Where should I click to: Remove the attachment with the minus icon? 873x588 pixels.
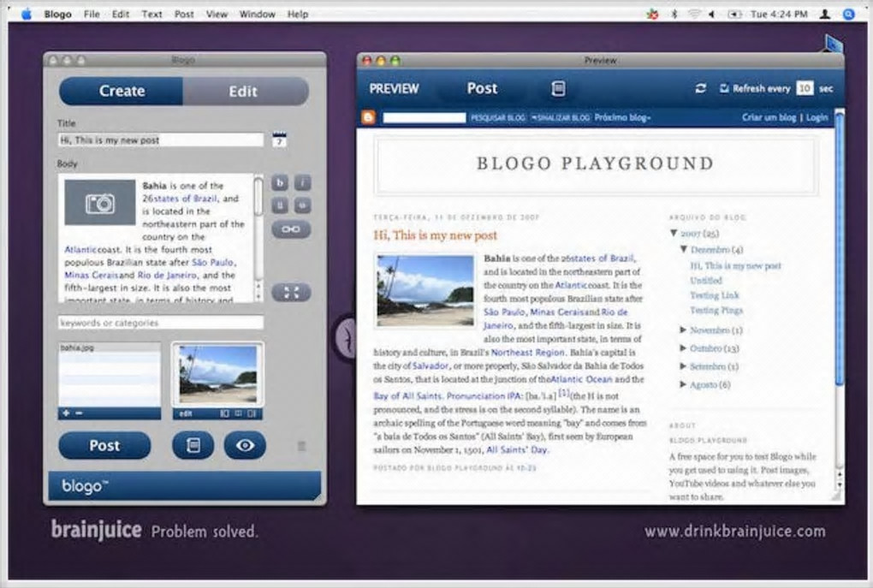[x=79, y=413]
